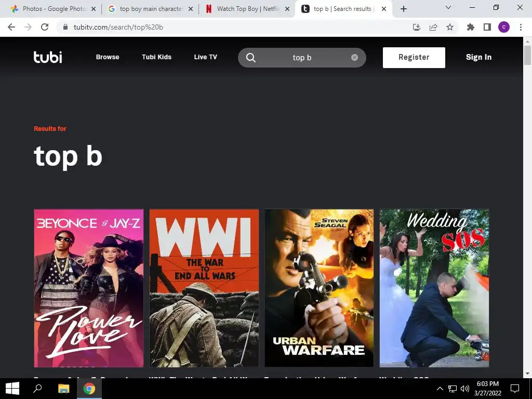Viewport: 532px width, 399px height.
Task: Open the Chrome profile avatar
Action: (504, 27)
